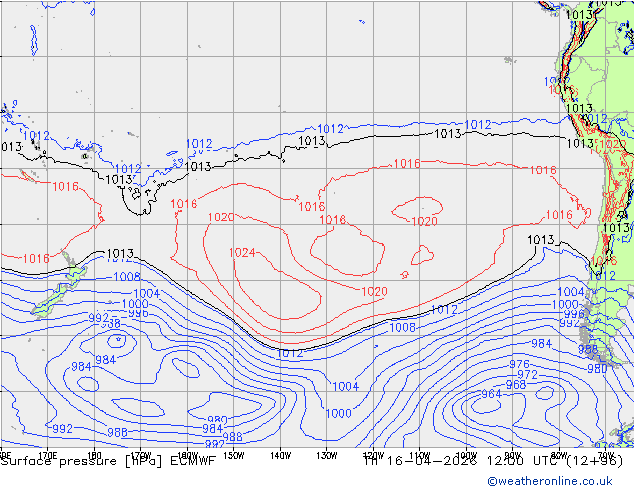The height and width of the screenshot is (490, 634).
Task: Select the 964 low-pressure contour label
Action: click(x=491, y=394)
